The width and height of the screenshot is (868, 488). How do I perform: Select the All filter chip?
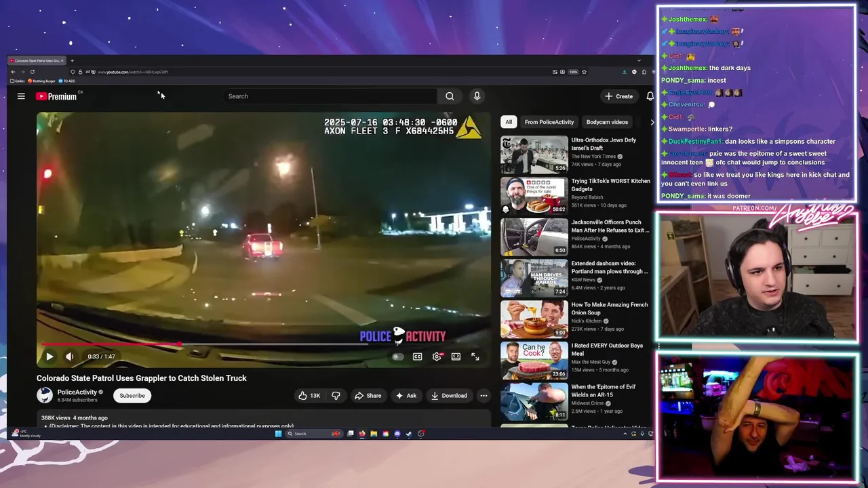coord(509,122)
